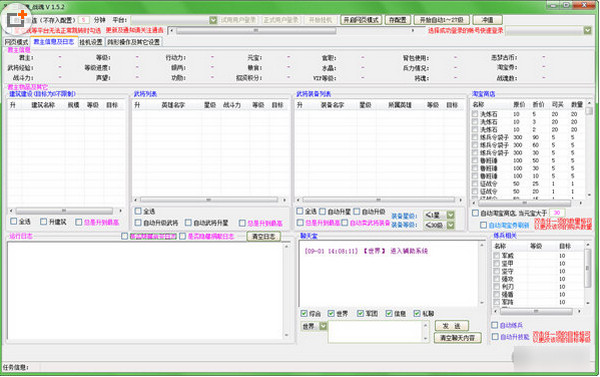Image resolution: width=600 pixels, height=377 pixels.
Task: Click the 开启网页模式 button
Action: tap(361, 20)
